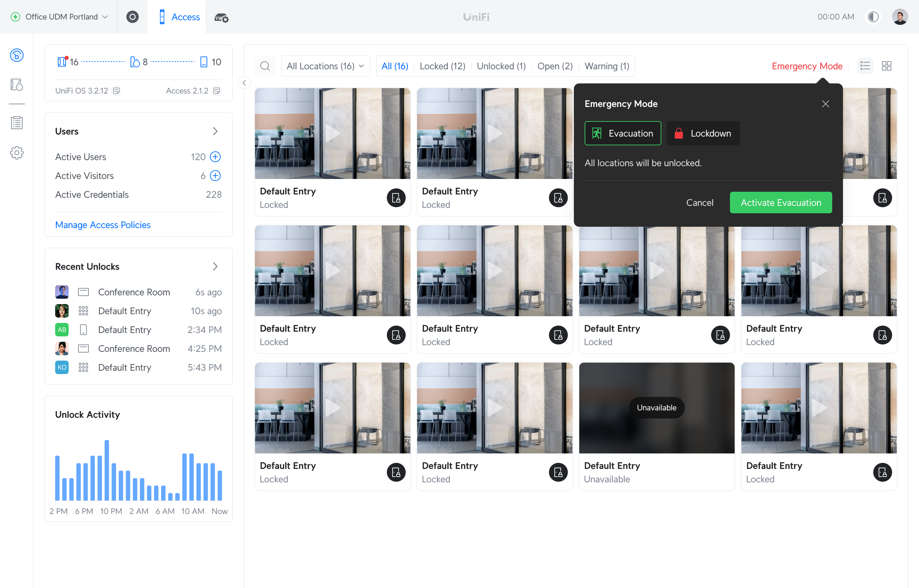Collapse the left panel with chevron arrow
919x588 pixels.
pyautogui.click(x=244, y=83)
